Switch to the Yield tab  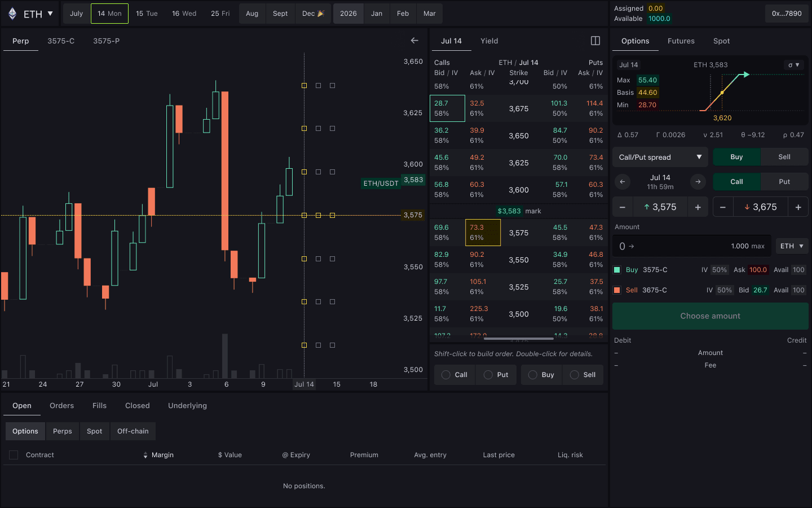tap(489, 40)
